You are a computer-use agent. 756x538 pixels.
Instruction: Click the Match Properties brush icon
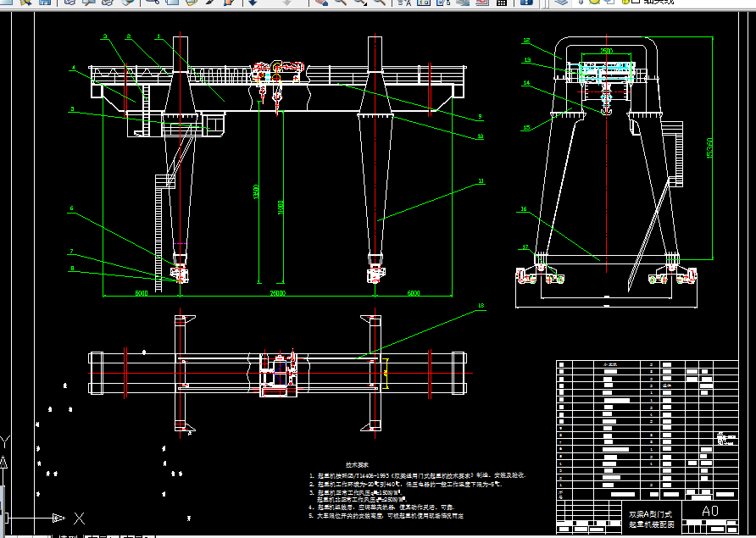coord(211,2)
